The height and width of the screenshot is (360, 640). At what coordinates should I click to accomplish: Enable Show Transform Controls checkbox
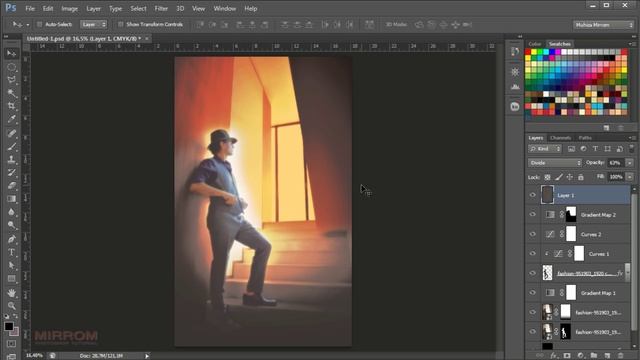(121, 24)
